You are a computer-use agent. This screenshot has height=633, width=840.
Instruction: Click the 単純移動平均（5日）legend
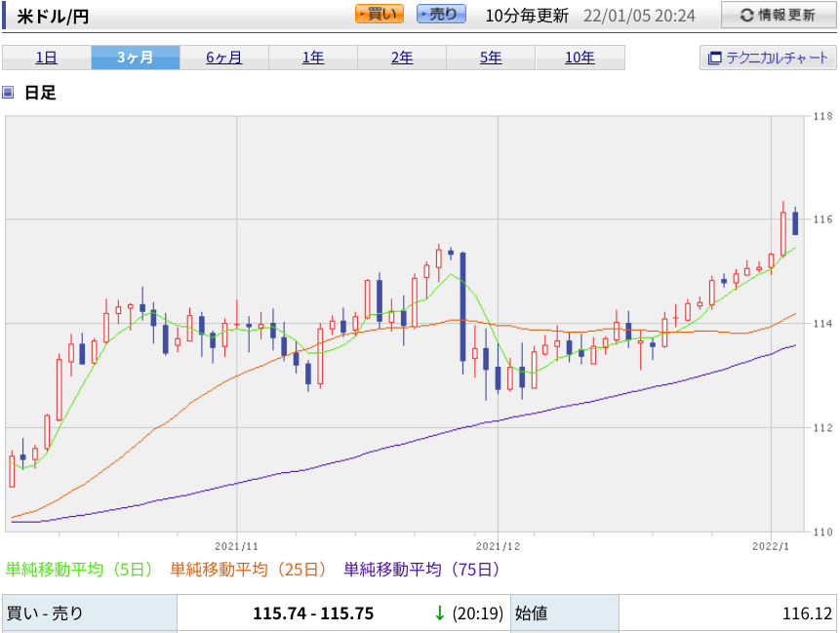pos(79,569)
